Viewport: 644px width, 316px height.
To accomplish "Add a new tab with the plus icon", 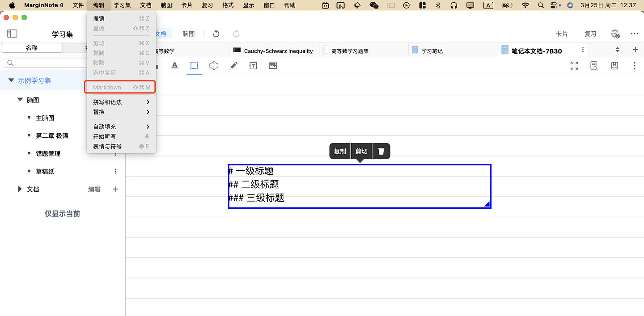I will (636, 50).
